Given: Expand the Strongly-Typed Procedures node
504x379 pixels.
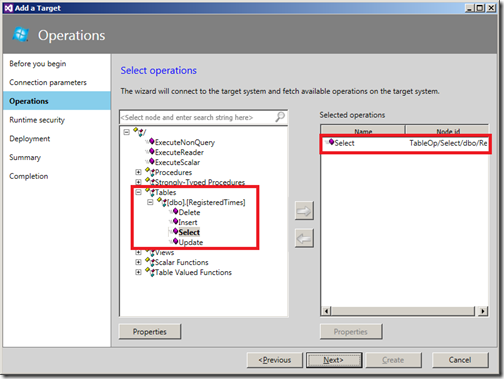Looking at the screenshot, I should [x=138, y=182].
